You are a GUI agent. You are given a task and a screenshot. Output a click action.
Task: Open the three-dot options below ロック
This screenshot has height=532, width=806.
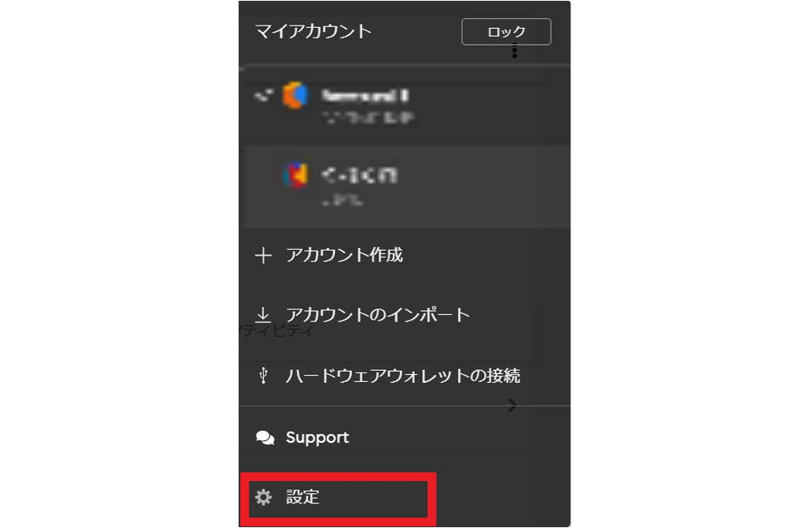(x=515, y=51)
